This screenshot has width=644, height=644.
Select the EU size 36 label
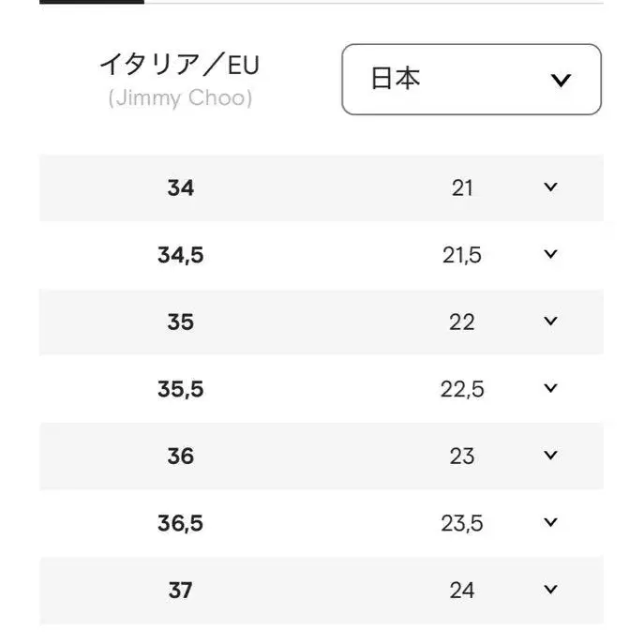click(180, 456)
